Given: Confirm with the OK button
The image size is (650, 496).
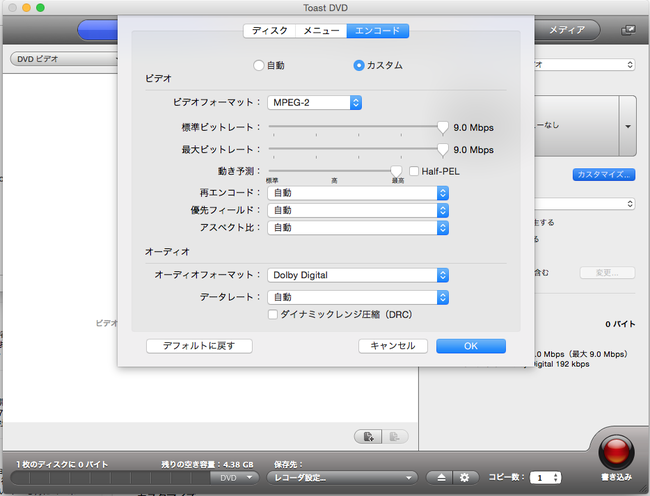Looking at the screenshot, I should click(471, 346).
